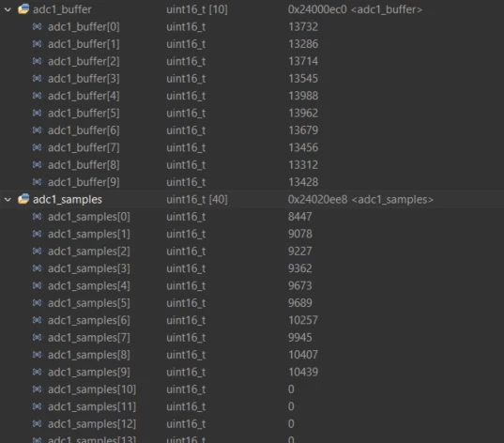Click variable icon beside adc1_samples[11]
The width and height of the screenshot is (504, 443).
[x=37, y=406]
